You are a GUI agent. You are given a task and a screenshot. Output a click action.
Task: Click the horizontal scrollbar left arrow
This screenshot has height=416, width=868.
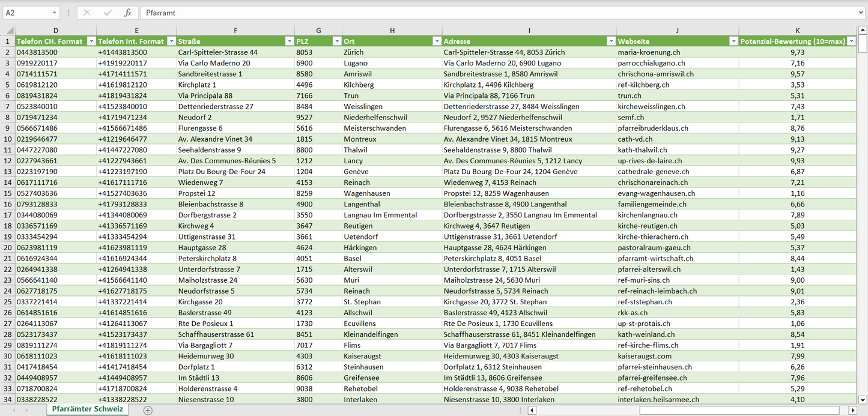[x=532, y=410]
